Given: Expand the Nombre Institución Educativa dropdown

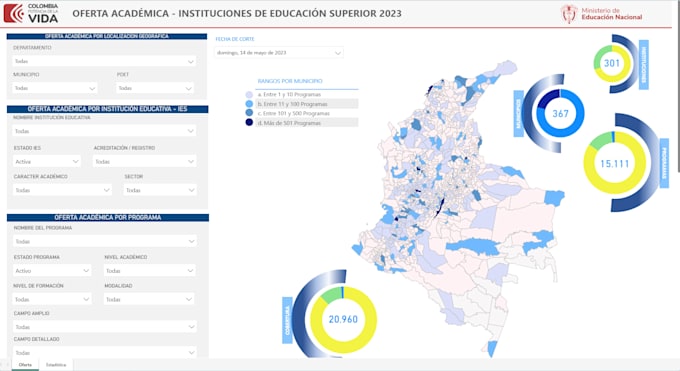Looking at the screenshot, I should (104, 131).
